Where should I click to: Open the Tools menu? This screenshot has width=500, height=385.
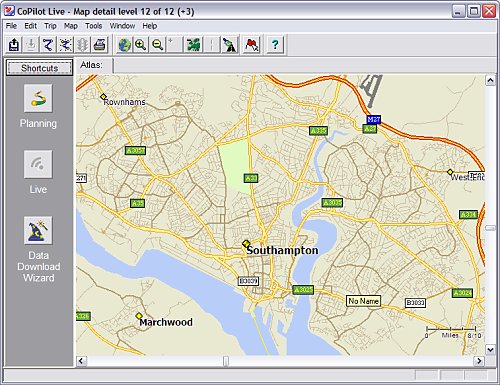[x=93, y=26]
